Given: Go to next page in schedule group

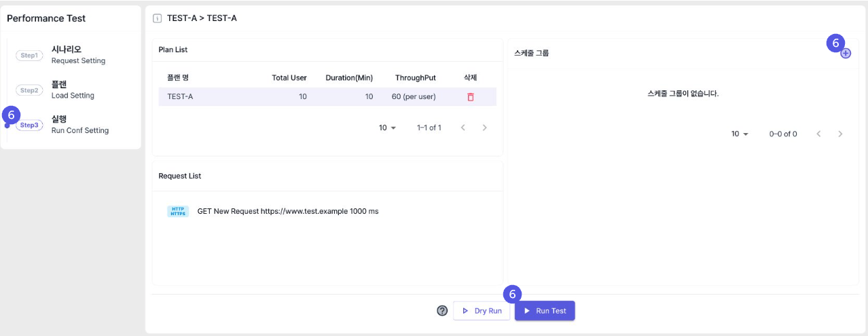Looking at the screenshot, I should (840, 134).
